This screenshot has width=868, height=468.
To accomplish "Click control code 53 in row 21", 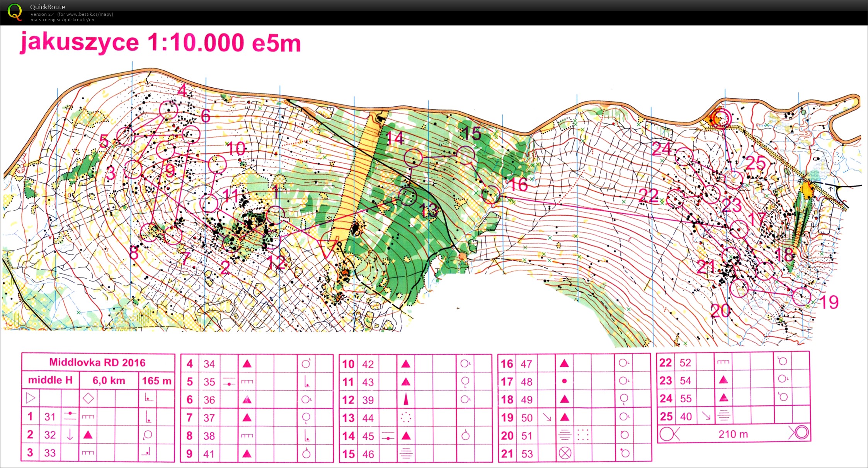I will pos(527,454).
